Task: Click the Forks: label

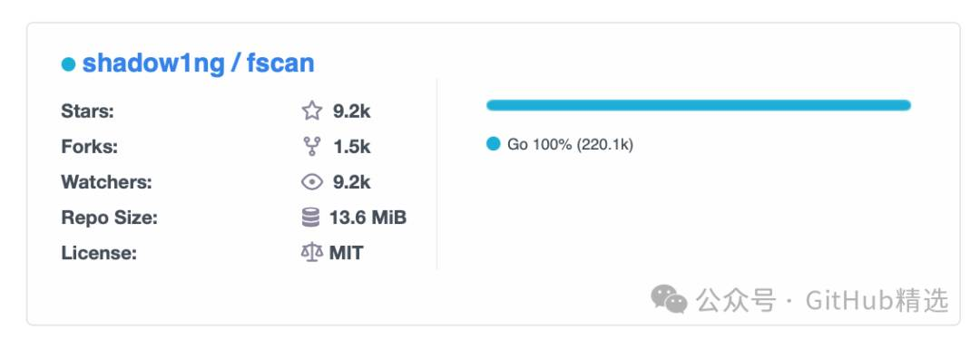Action: (x=89, y=148)
